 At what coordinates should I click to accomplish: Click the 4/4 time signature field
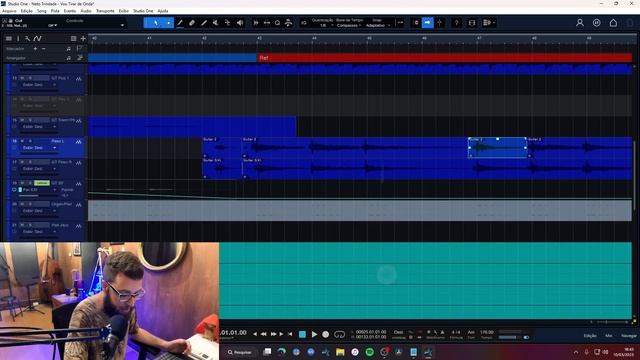pos(456,332)
